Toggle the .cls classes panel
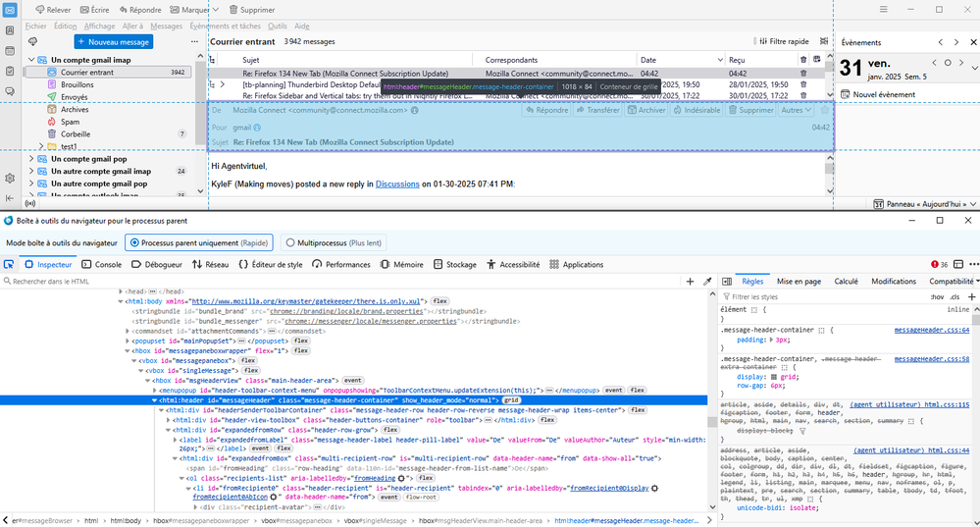Screen dimensions: 980x527 (x=955, y=297)
